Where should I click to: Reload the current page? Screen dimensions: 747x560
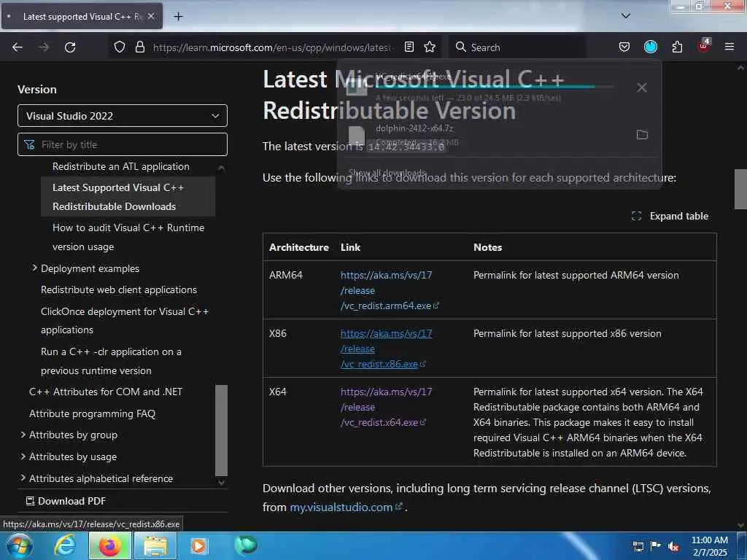tap(70, 47)
